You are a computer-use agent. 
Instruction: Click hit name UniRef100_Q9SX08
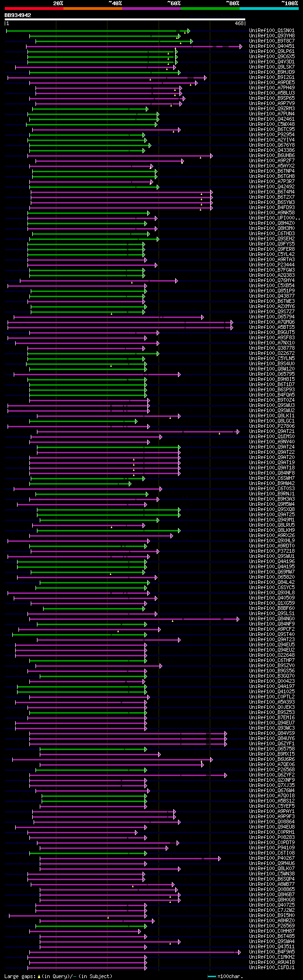click(272, 509)
